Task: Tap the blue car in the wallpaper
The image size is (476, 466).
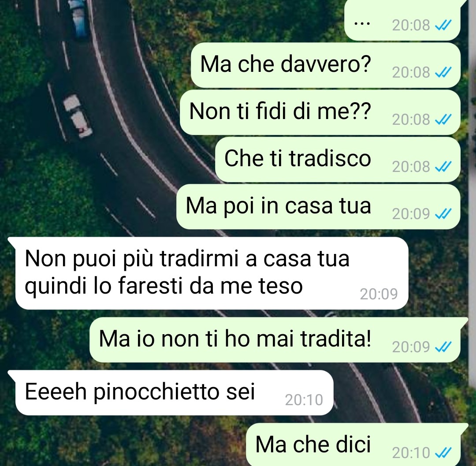Action: click(x=78, y=19)
